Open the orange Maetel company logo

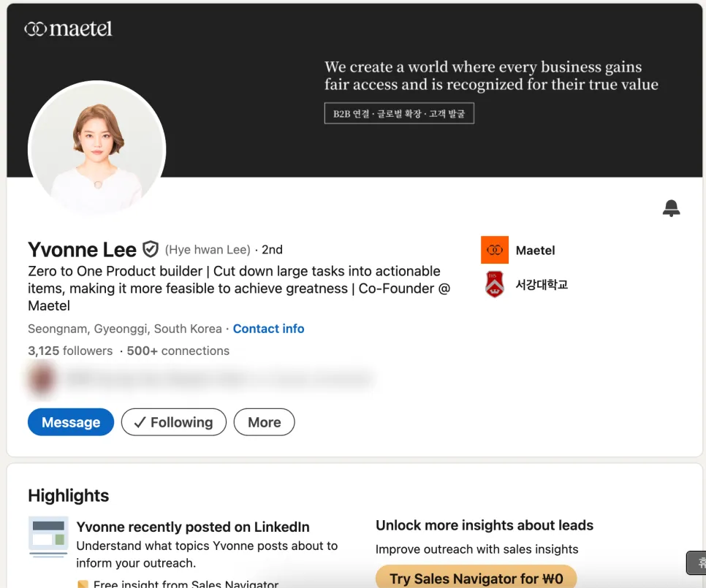494,250
